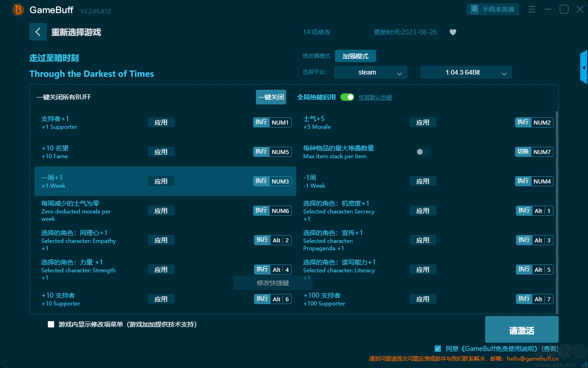
Task: Click the 重新选择游戏 title text
Action: [x=76, y=32]
